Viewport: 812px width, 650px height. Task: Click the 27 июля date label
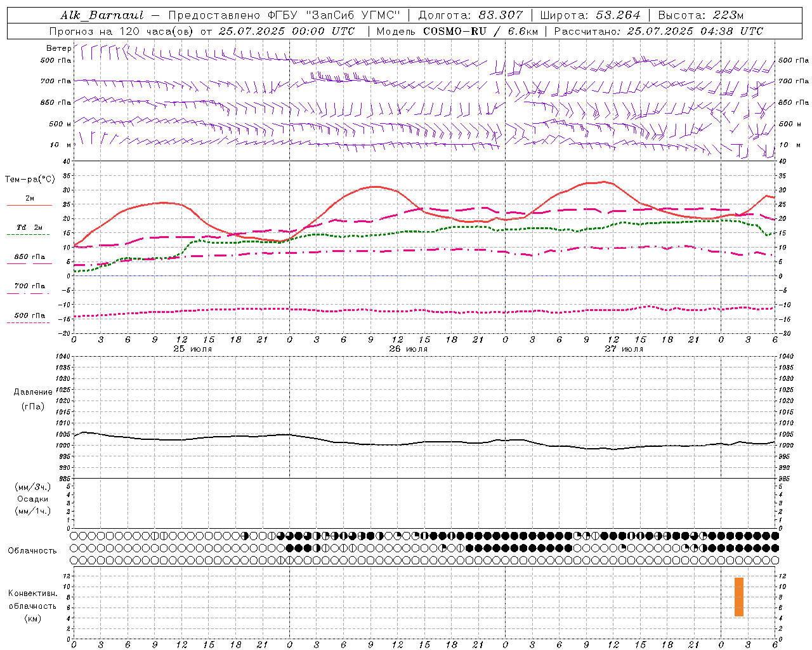pos(624,349)
